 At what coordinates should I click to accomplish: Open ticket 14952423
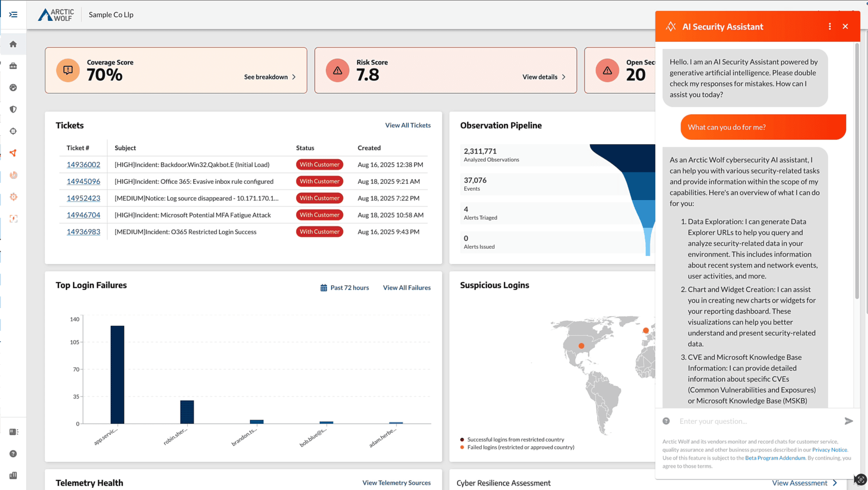(83, 198)
